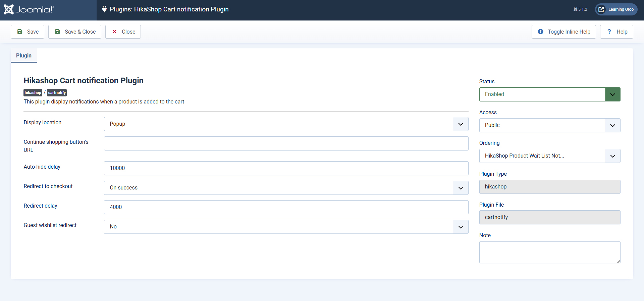The height and width of the screenshot is (301, 644).
Task: Click the plugin description text
Action: (x=104, y=102)
